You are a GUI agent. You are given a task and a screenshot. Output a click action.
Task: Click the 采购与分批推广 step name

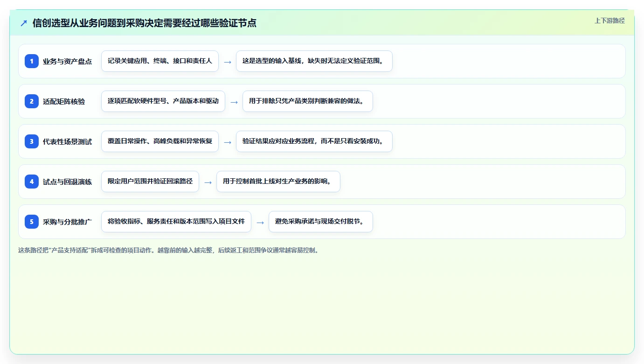67,222
